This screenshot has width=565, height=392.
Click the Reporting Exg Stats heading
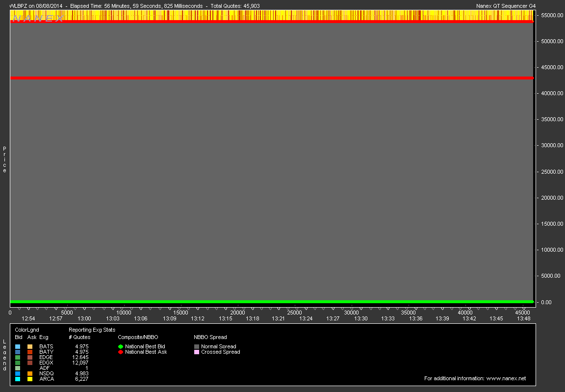coord(92,330)
